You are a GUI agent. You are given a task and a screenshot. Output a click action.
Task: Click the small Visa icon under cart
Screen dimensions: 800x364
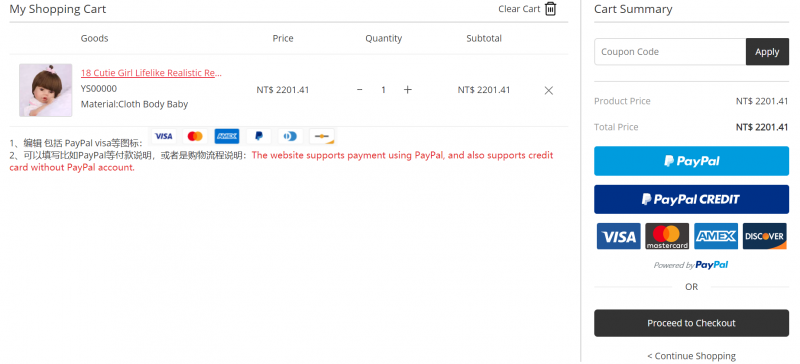pos(163,136)
